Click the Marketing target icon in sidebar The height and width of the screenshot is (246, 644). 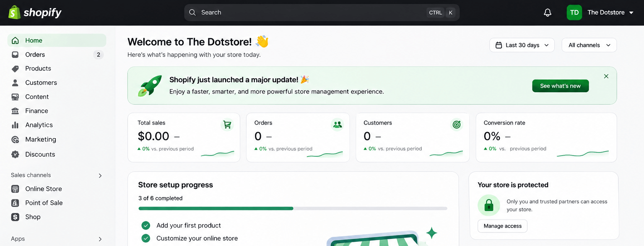click(15, 140)
